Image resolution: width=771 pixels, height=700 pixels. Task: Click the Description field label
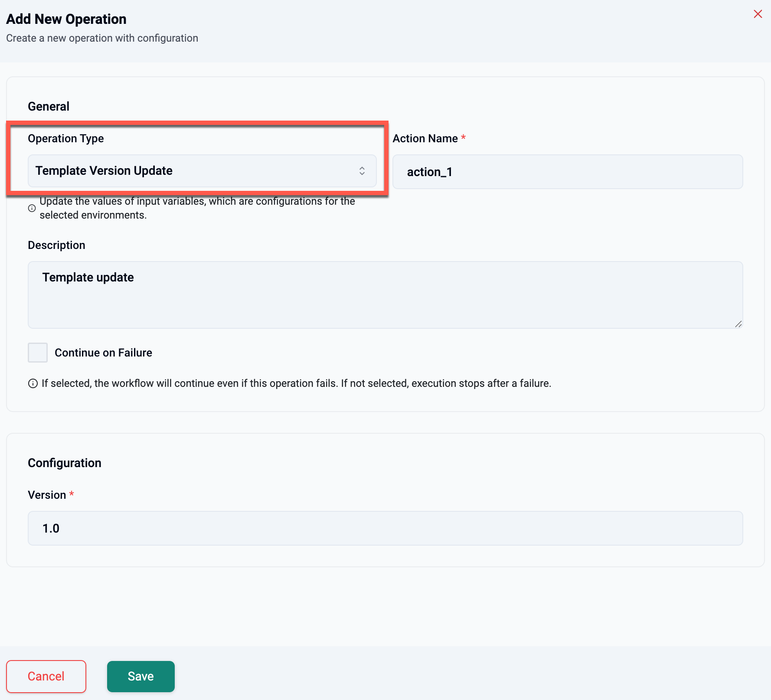coord(56,245)
